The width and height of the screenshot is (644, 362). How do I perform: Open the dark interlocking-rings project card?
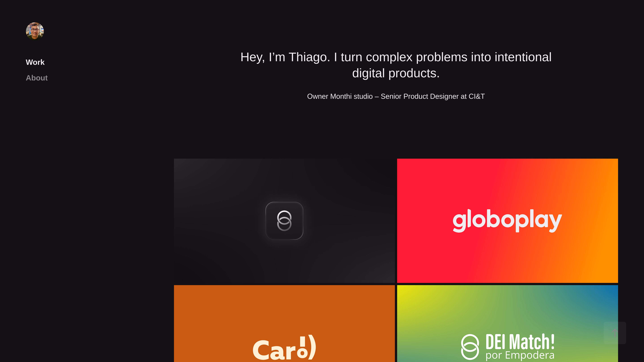(284, 221)
